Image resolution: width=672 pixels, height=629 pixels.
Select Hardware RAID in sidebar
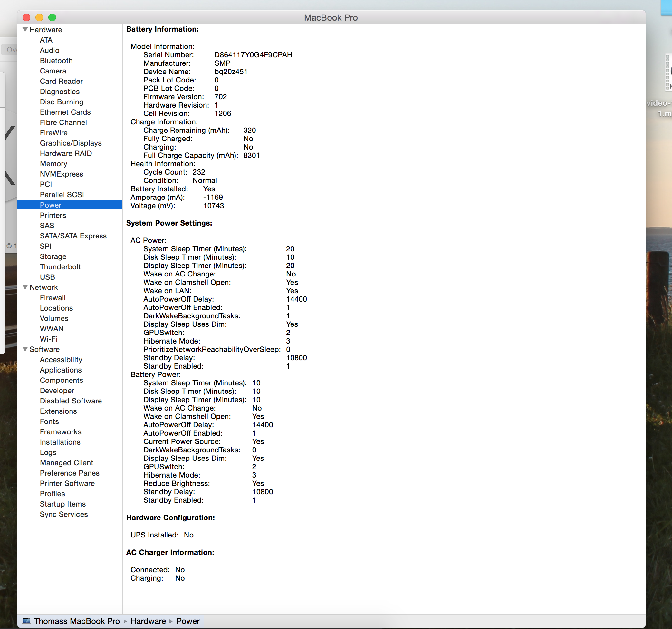pyautogui.click(x=66, y=153)
